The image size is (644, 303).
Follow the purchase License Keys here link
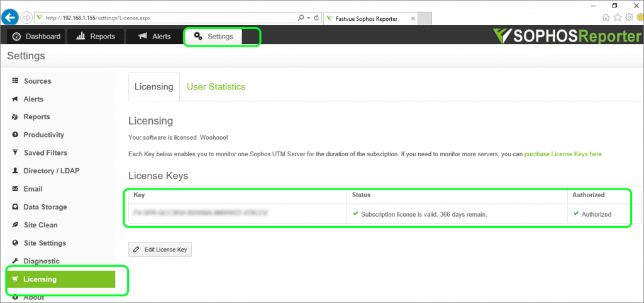click(x=563, y=154)
